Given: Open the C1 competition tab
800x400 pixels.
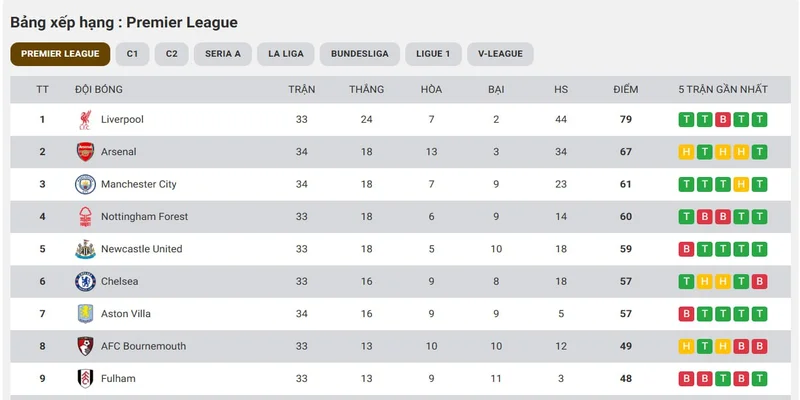Looking at the screenshot, I should (133, 54).
